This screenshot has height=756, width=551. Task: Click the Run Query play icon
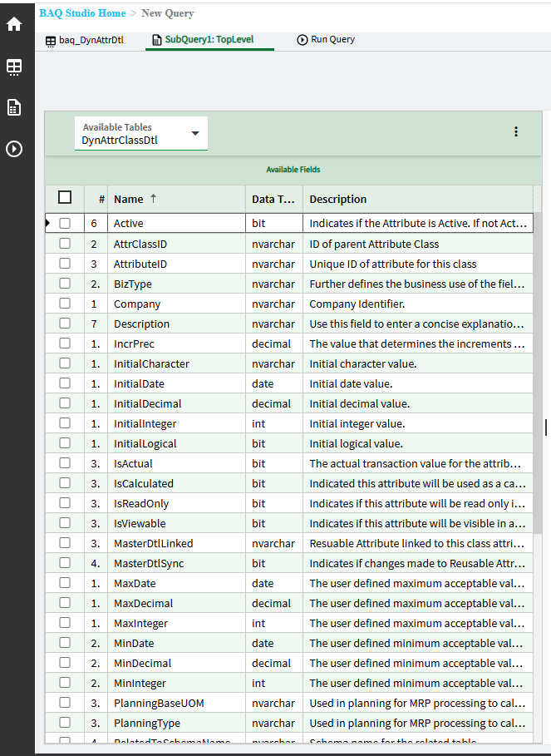coord(303,39)
